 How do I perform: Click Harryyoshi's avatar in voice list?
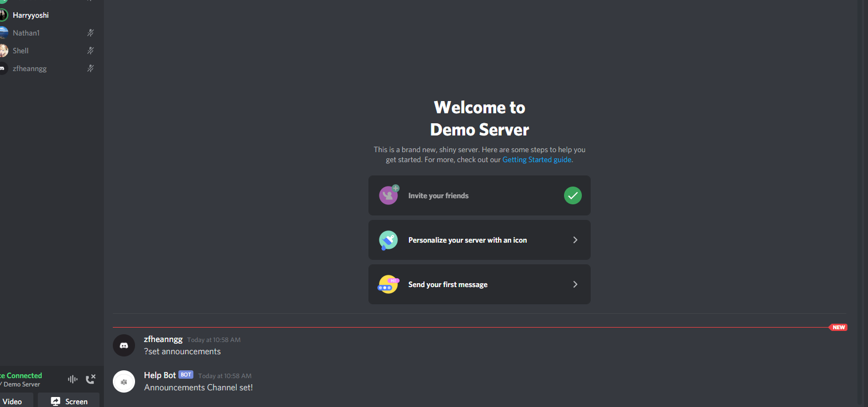coord(3,15)
